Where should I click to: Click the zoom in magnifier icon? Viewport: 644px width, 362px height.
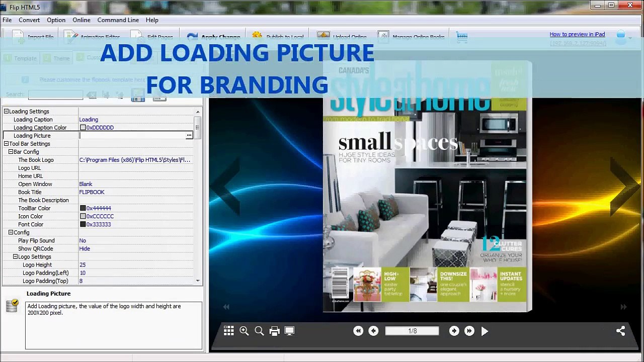(244, 331)
